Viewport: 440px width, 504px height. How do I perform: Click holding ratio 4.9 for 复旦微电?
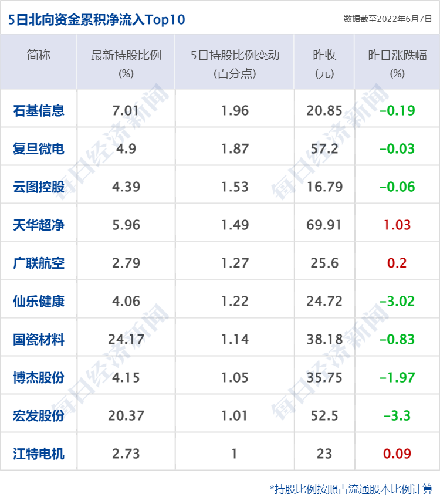coord(126,149)
